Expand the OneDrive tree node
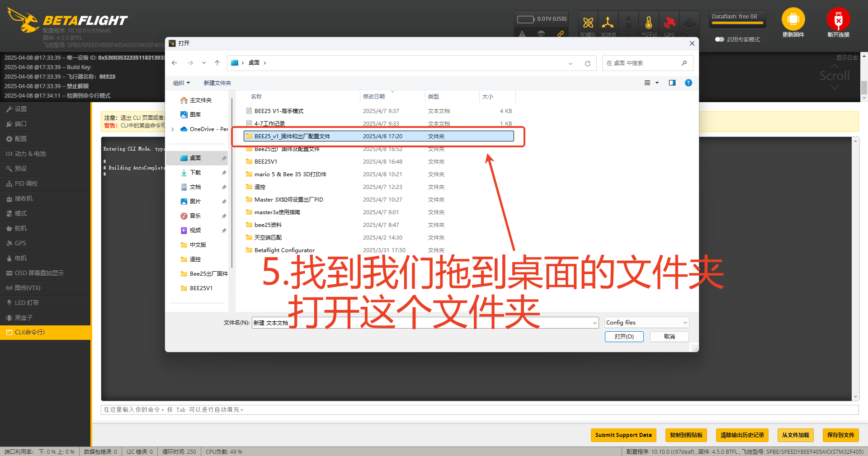Image resolution: width=868 pixels, height=456 pixels. click(173, 129)
